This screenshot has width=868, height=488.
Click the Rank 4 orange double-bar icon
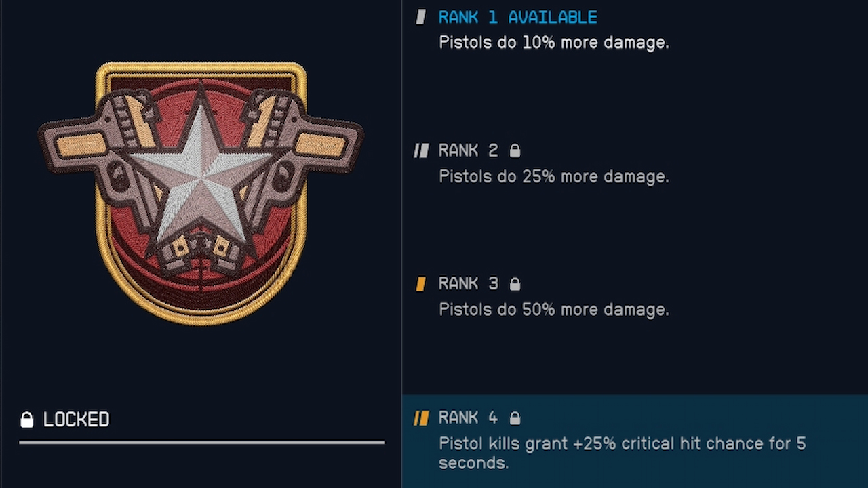421,418
